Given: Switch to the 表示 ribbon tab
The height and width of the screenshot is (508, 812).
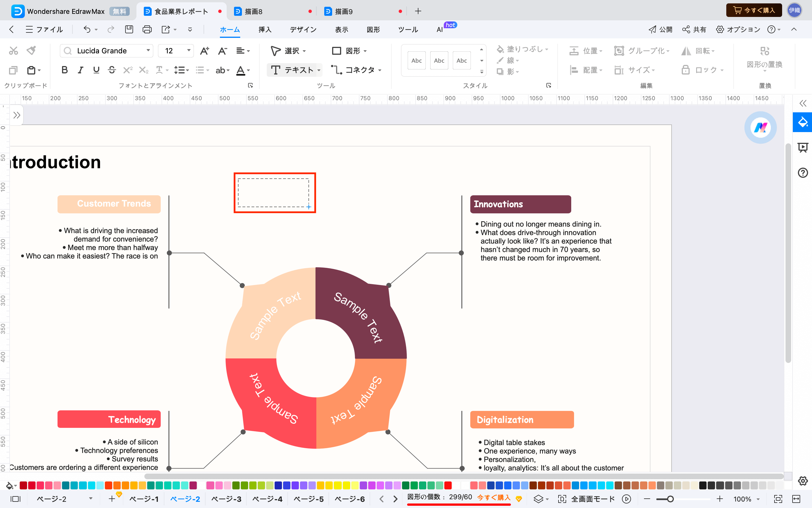Looking at the screenshot, I should (342, 30).
